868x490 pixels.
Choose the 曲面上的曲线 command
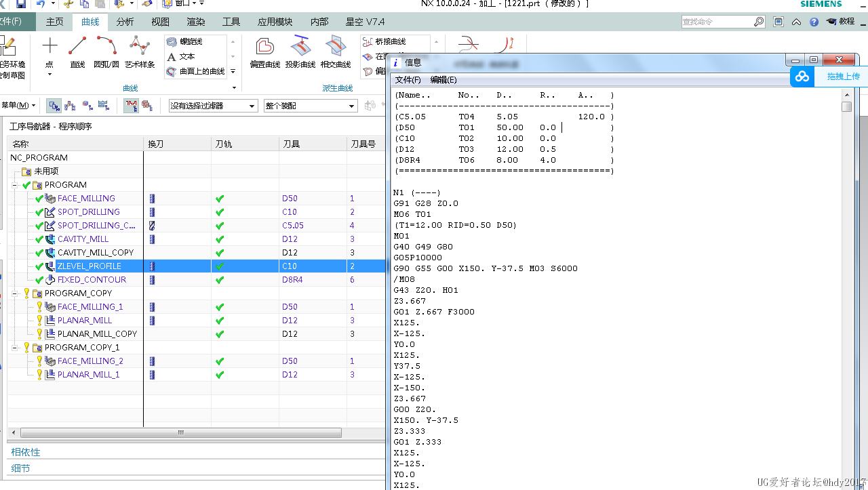pos(196,71)
